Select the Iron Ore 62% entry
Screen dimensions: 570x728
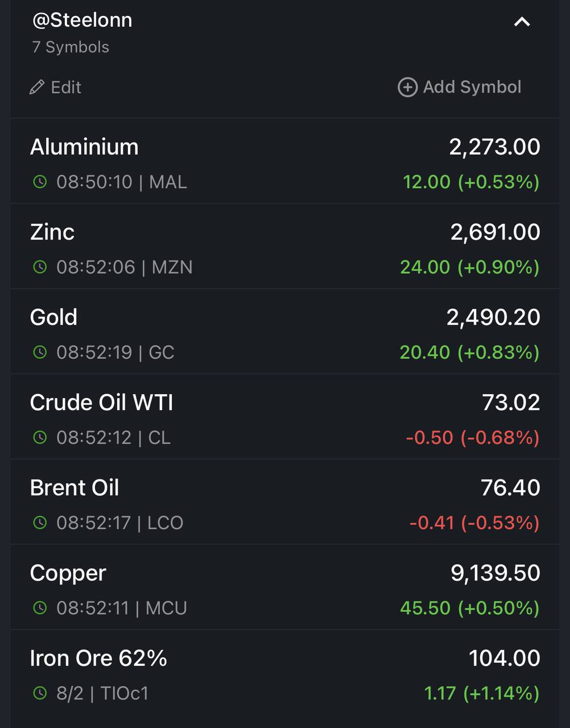pyautogui.click(x=285, y=674)
